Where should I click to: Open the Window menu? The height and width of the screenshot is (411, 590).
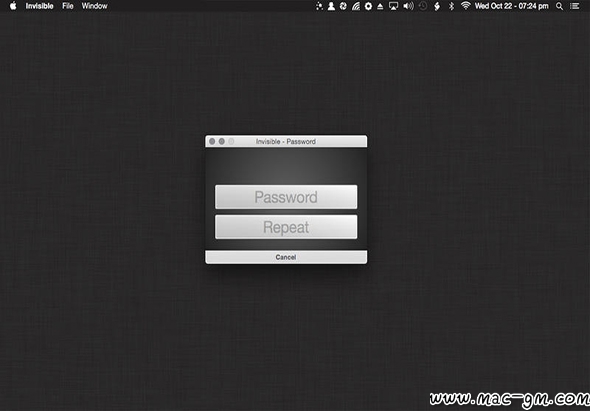(x=94, y=6)
